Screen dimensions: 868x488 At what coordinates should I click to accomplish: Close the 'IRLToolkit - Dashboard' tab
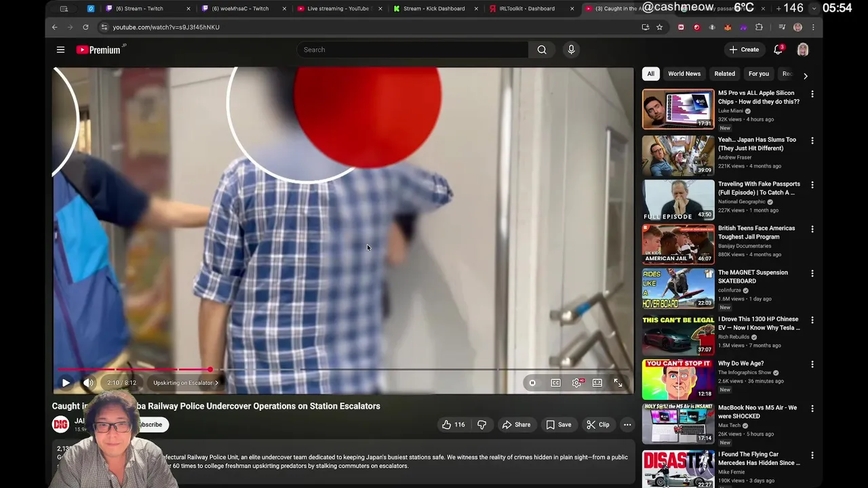tap(572, 9)
